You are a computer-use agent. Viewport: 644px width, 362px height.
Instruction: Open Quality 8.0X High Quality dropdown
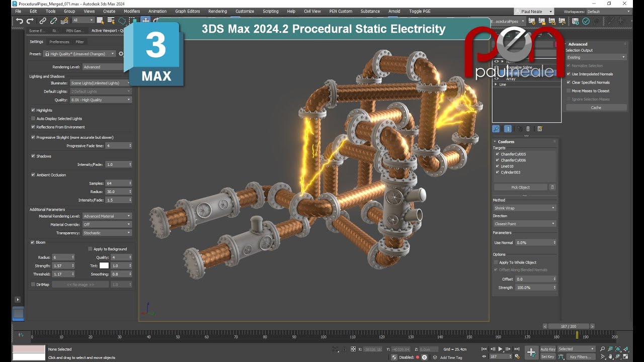tap(101, 100)
